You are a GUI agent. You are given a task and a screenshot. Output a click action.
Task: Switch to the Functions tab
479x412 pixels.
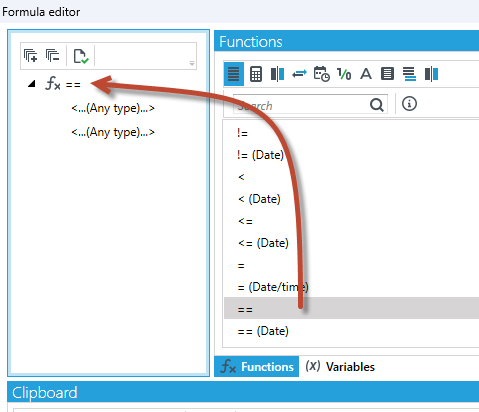coord(257,366)
